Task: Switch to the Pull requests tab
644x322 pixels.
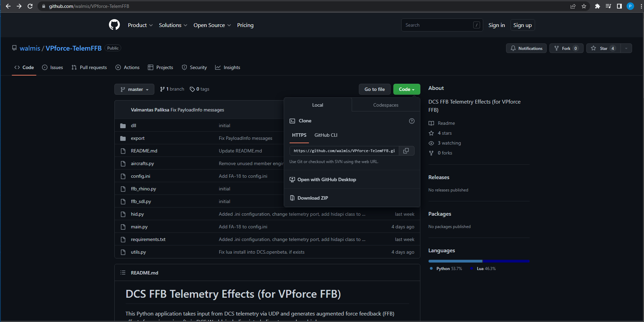Action: [89, 67]
